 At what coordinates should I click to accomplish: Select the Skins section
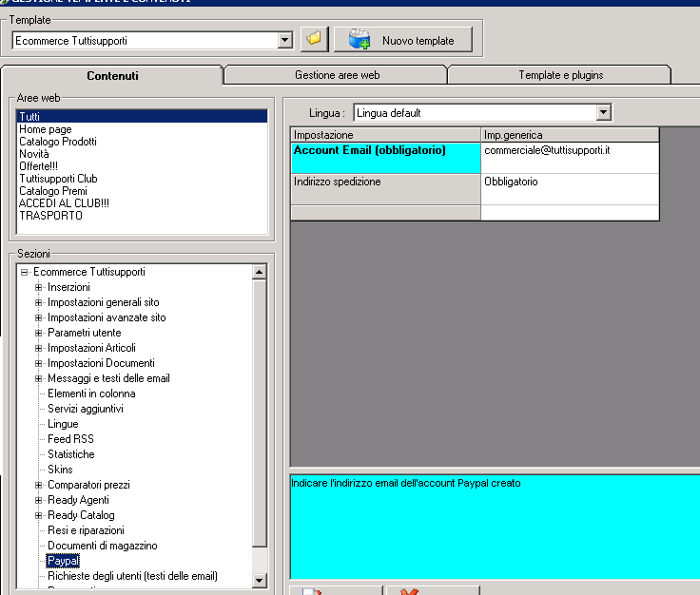coord(60,470)
